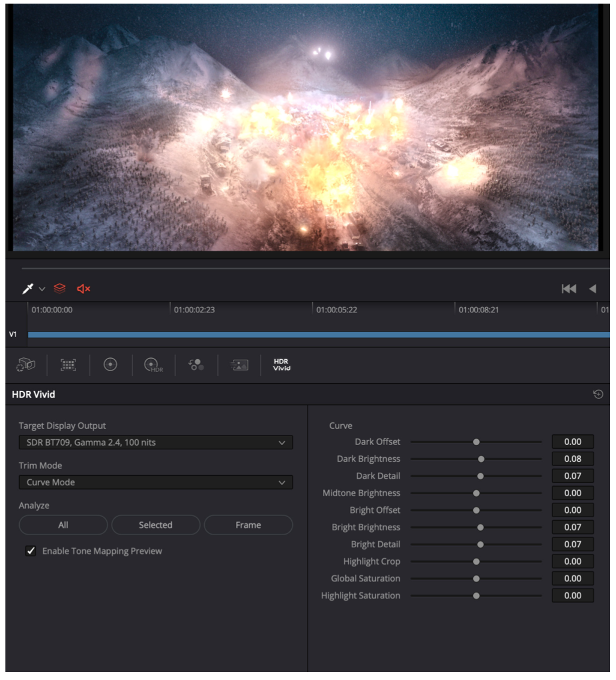Open the Color Match palette icon
The image size is (616, 680).
68,365
